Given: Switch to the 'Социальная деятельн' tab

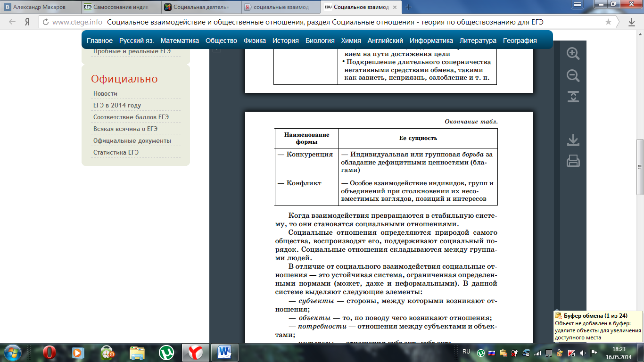Looking at the screenshot, I should click(x=201, y=7).
